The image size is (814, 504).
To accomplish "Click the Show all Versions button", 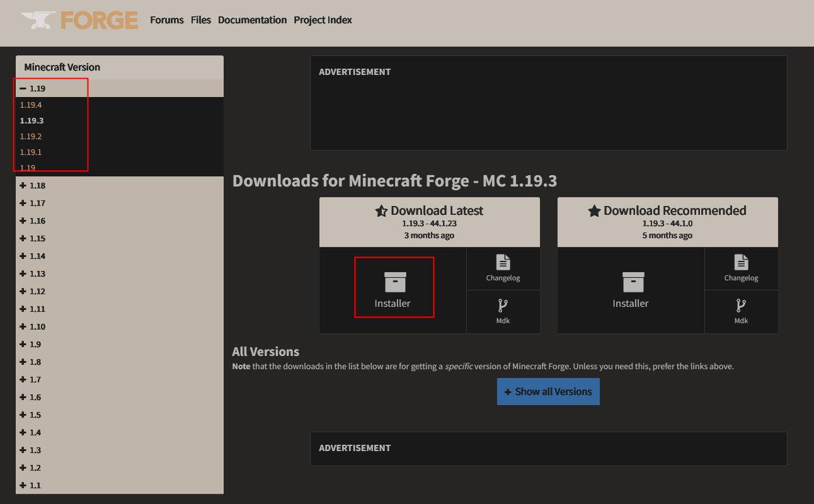I will click(x=548, y=391).
